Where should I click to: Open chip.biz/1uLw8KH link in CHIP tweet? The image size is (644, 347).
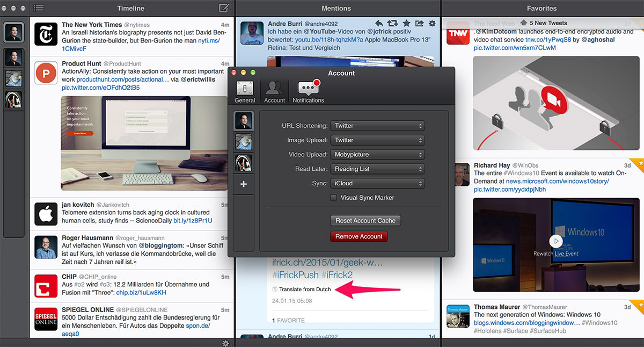coord(141,292)
